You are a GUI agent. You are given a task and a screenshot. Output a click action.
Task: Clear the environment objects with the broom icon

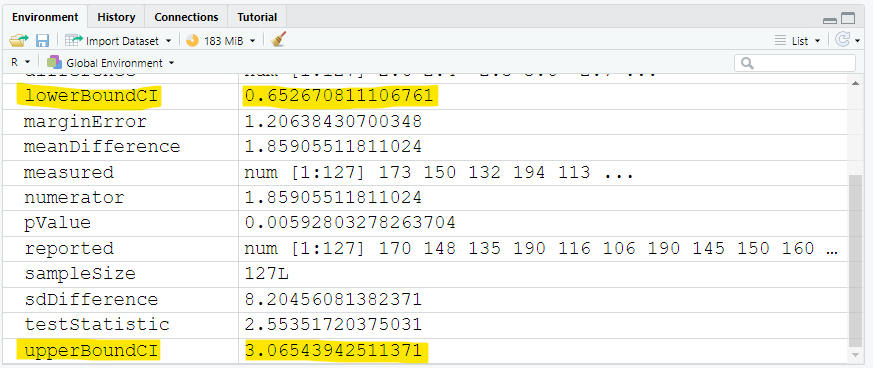(x=278, y=40)
